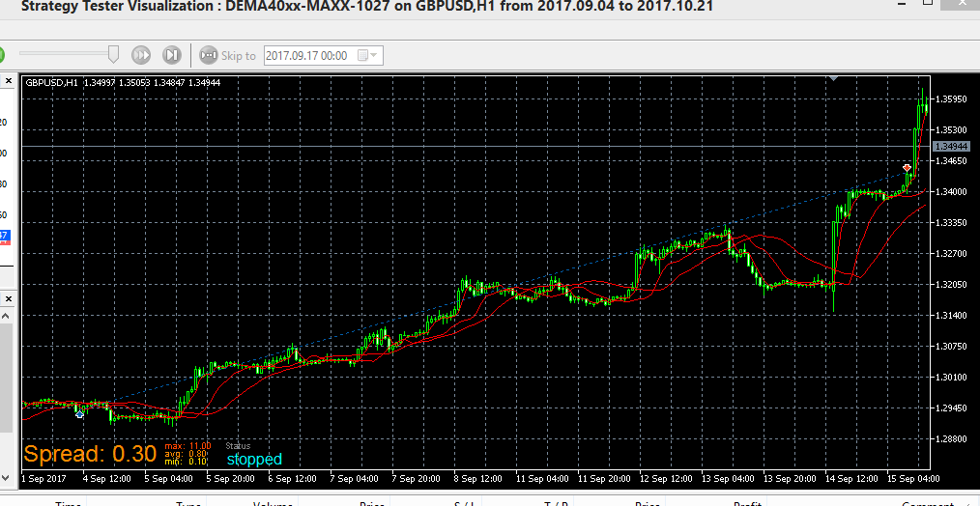Select the blue buy arrow marker on chart
The image size is (980, 506).
(79, 413)
